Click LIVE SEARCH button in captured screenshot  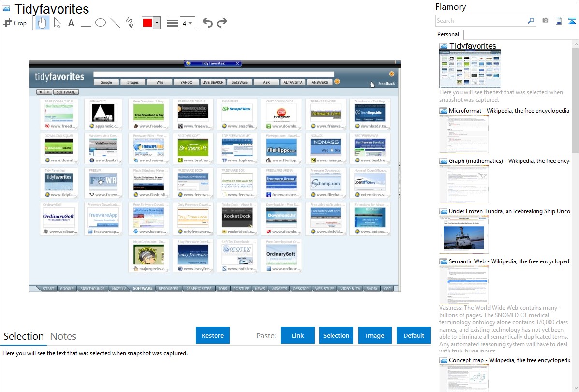[213, 82]
